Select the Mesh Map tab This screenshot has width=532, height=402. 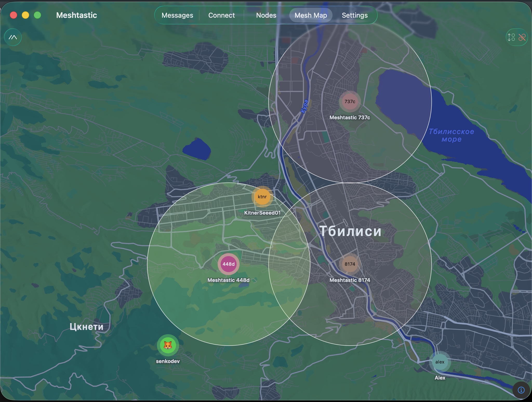[311, 15]
